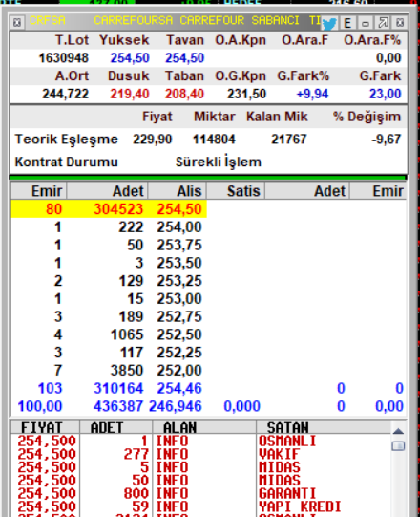Click the trade list scrollbar thumb
This screenshot has height=517, width=420.
[x=398, y=446]
